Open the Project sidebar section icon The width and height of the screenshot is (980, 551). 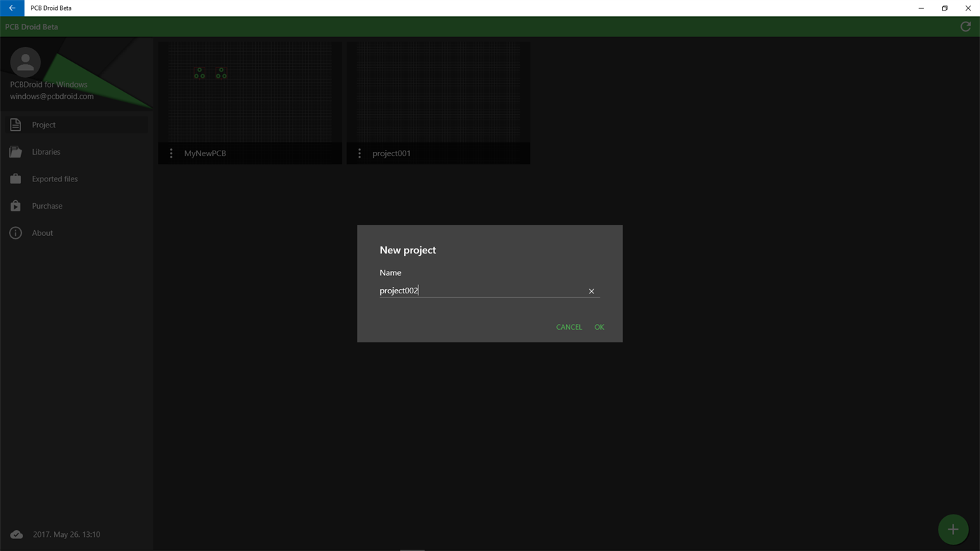tap(15, 124)
